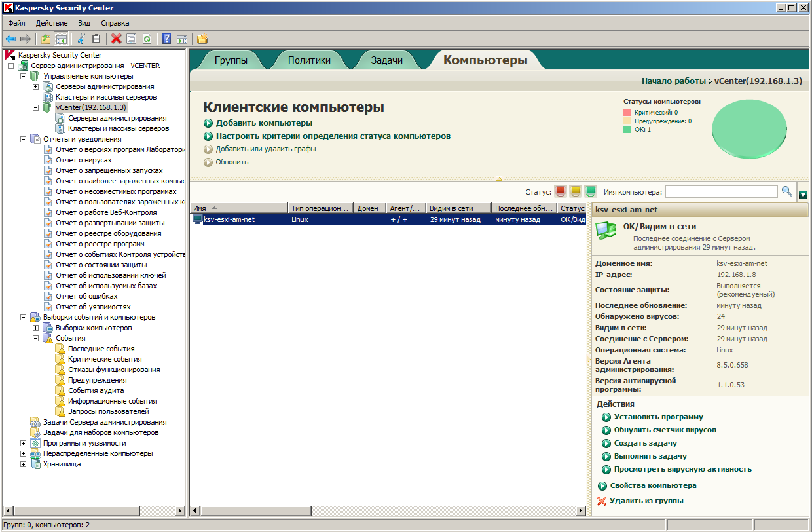Open Help with the question mark icon

[x=166, y=39]
